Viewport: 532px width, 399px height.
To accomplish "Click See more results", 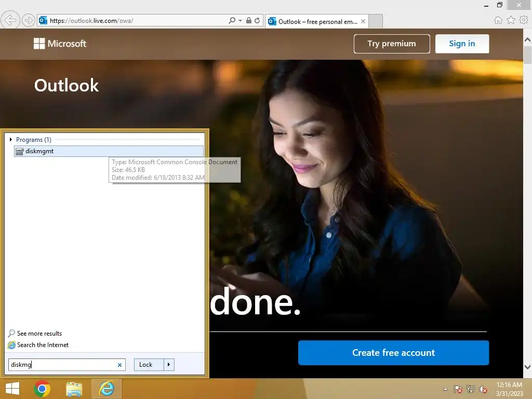I will [39, 334].
